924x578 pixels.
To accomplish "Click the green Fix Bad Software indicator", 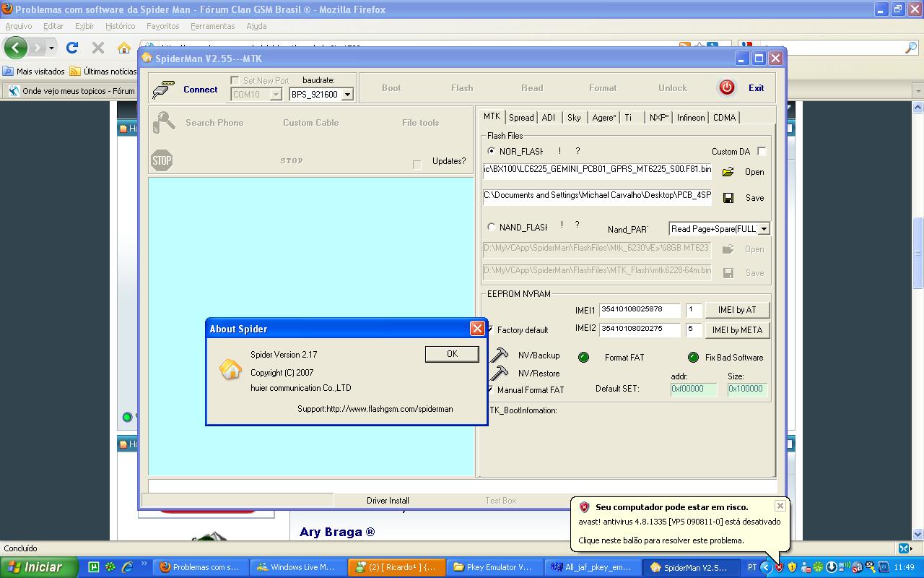I will pyautogui.click(x=693, y=358).
